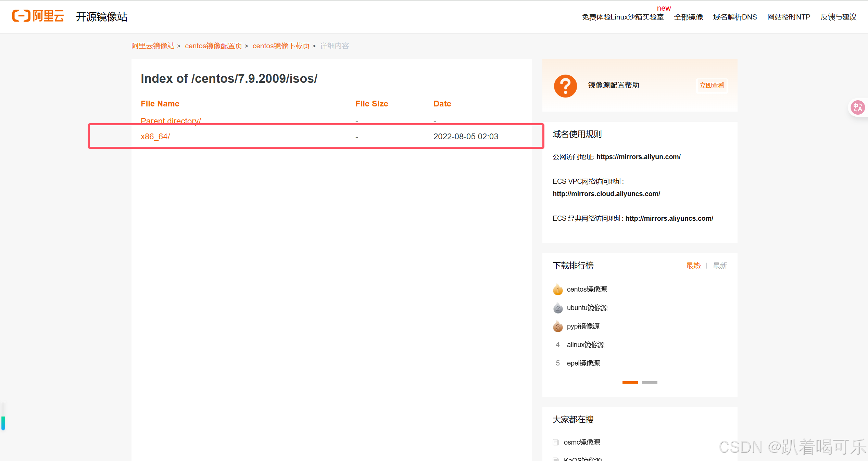Click the File Name column header
This screenshot has height=461, width=868.
160,104
